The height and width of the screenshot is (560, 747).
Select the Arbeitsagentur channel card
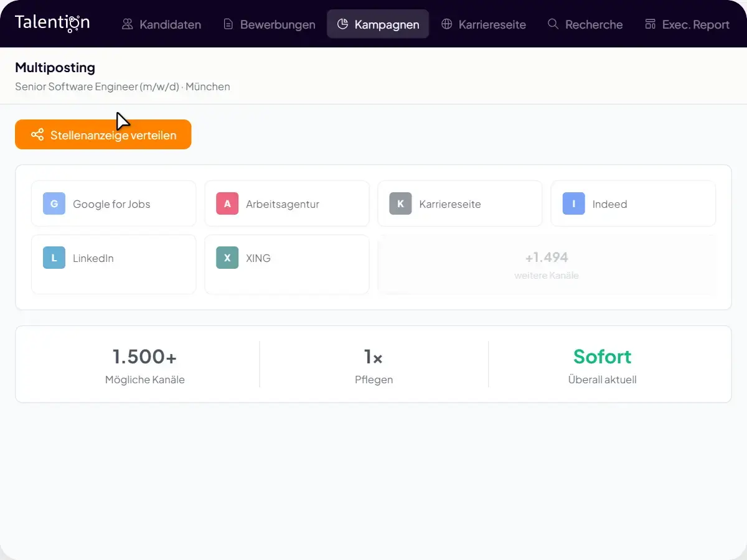coord(287,203)
